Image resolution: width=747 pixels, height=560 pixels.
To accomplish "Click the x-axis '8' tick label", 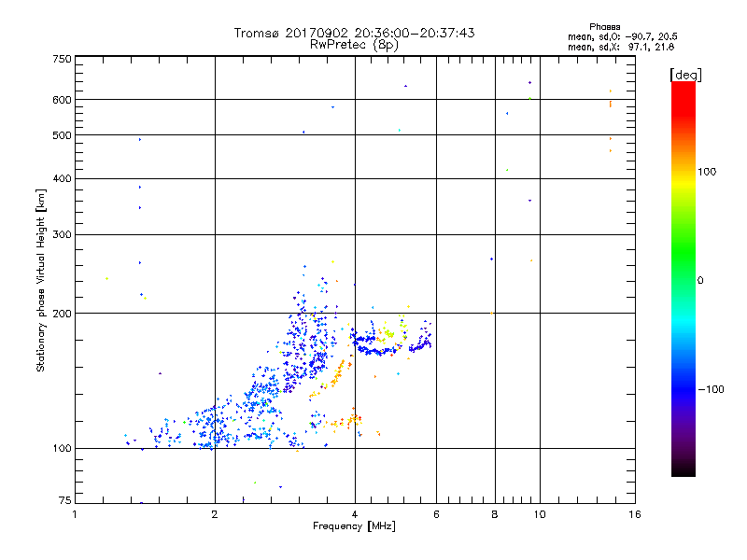I will click(x=495, y=514).
